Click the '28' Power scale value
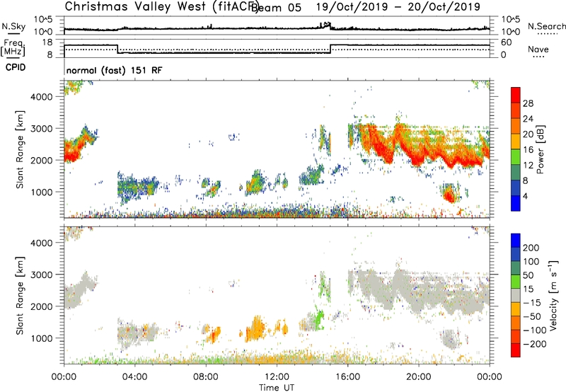The width and height of the screenshot is (566, 392). (x=528, y=103)
